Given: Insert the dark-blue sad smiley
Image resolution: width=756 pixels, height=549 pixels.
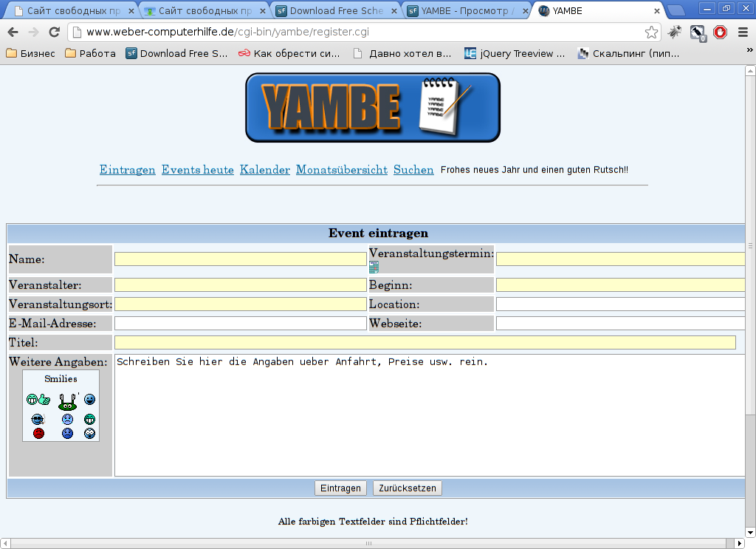Looking at the screenshot, I should point(67,433).
